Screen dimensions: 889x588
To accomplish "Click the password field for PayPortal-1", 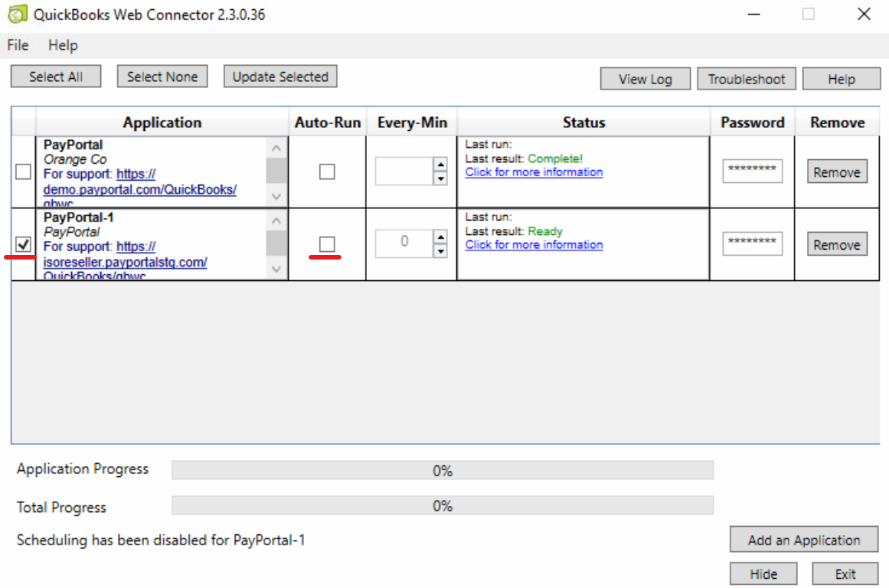I will click(753, 243).
